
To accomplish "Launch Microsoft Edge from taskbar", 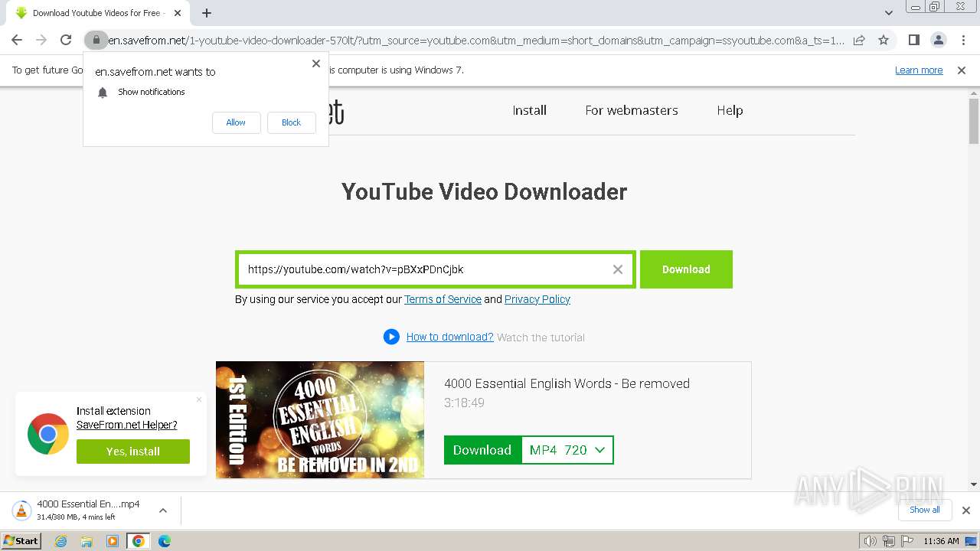I will 164,541.
